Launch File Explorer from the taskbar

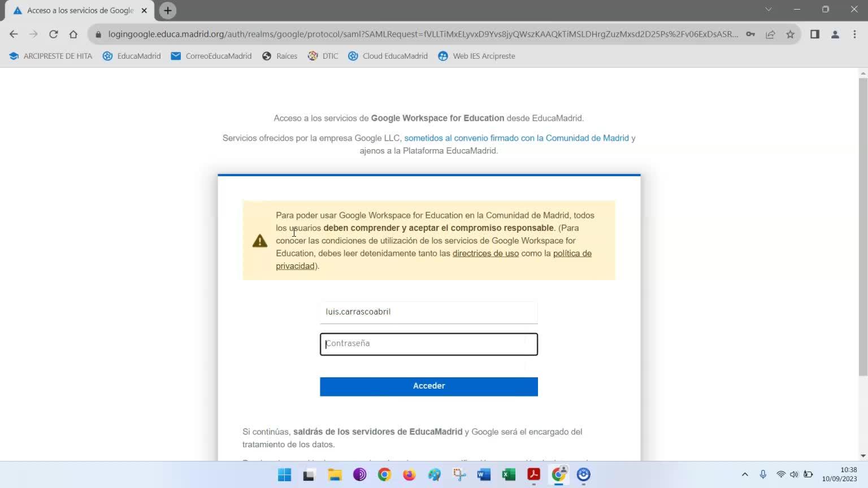[335, 474]
